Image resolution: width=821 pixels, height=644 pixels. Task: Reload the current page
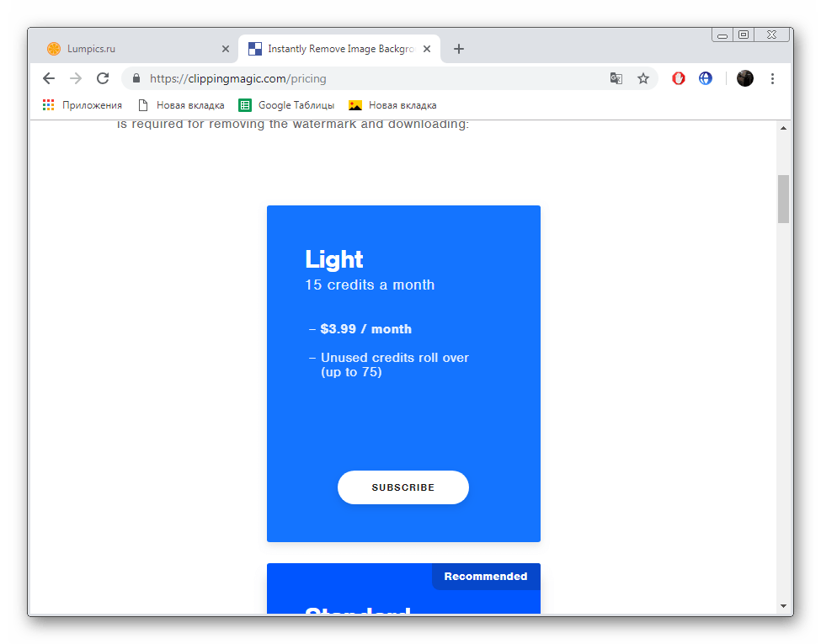(x=103, y=78)
